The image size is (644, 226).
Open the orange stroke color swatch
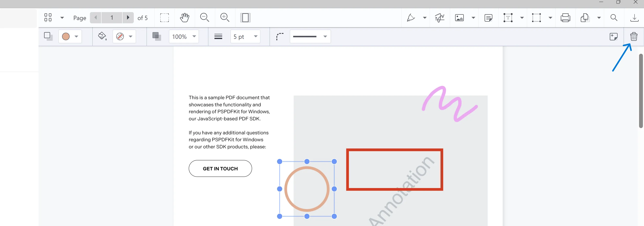point(66,37)
